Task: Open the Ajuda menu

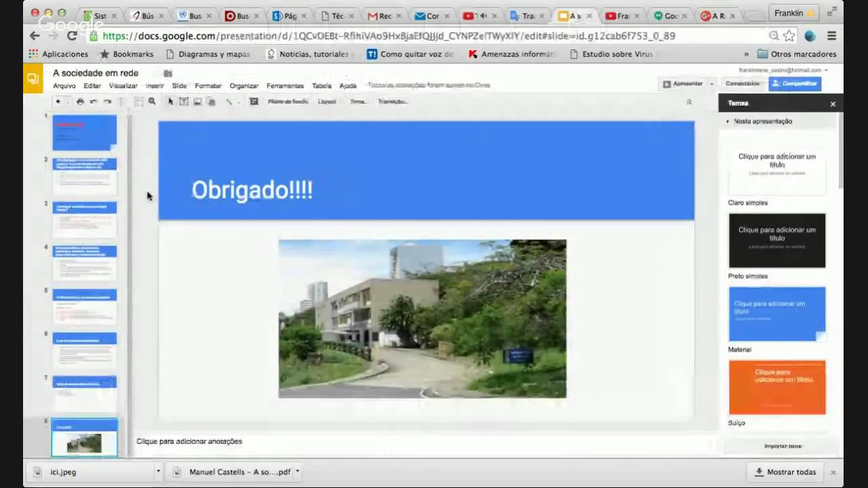Action: 348,86
